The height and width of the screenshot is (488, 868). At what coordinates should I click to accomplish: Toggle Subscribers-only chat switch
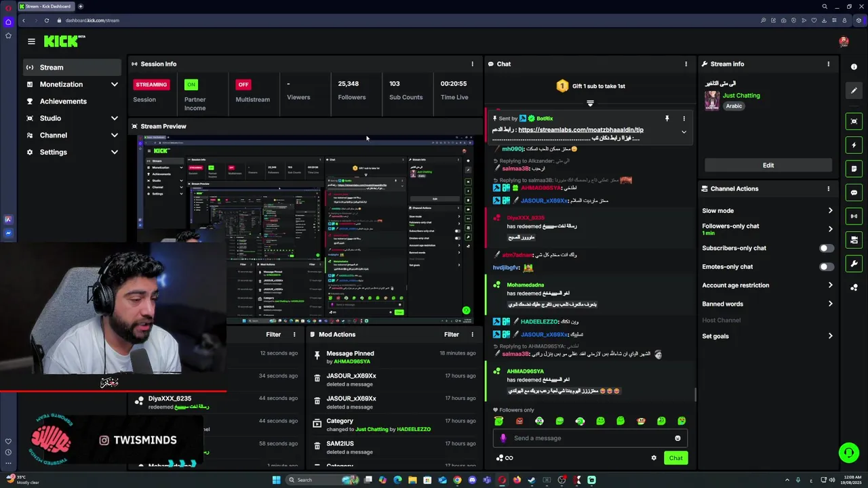[x=826, y=248]
